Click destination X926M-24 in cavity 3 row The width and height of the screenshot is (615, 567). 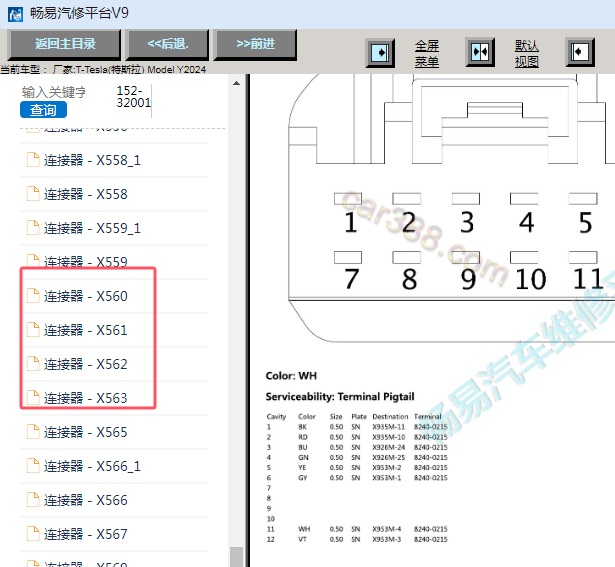click(389, 447)
